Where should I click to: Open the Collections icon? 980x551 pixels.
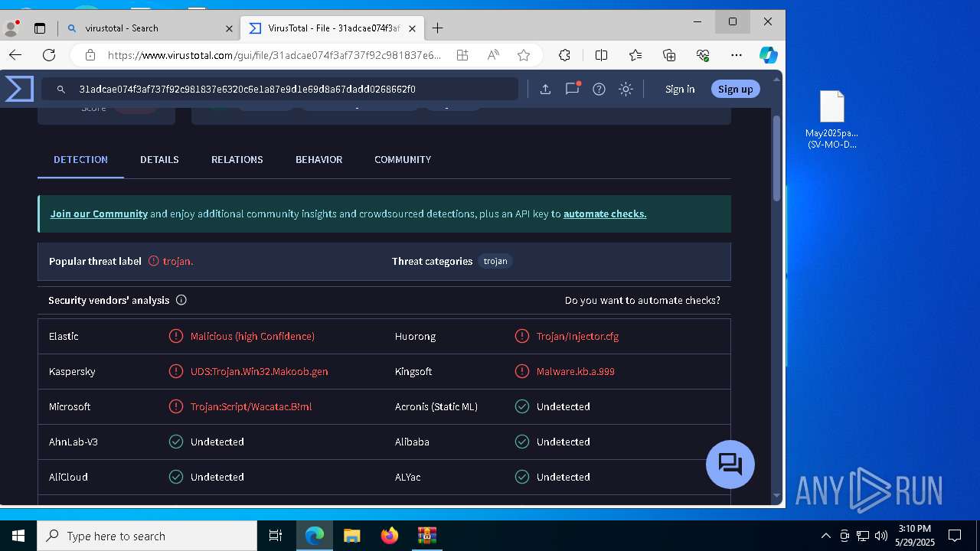click(669, 55)
